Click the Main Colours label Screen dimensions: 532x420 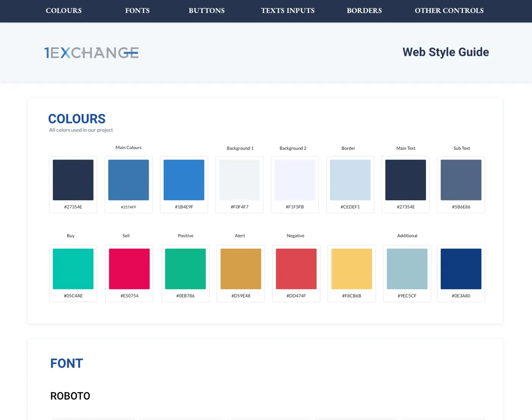[x=128, y=147]
